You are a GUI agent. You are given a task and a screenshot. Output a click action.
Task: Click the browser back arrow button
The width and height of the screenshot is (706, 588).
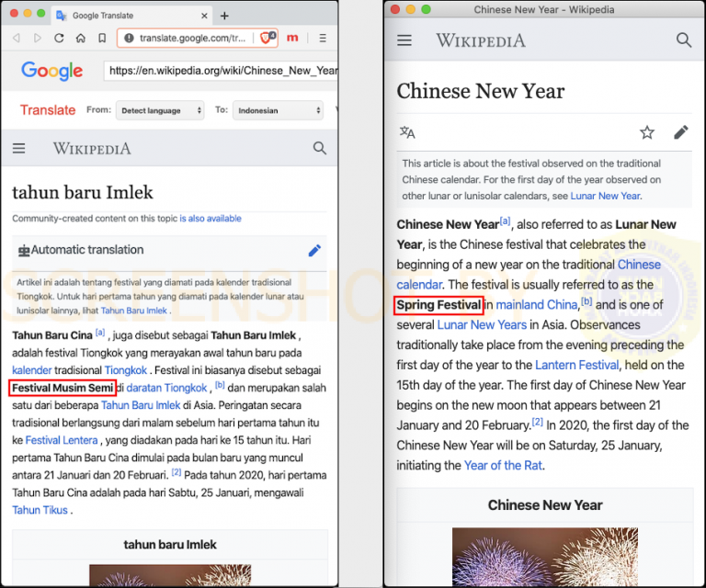point(17,39)
